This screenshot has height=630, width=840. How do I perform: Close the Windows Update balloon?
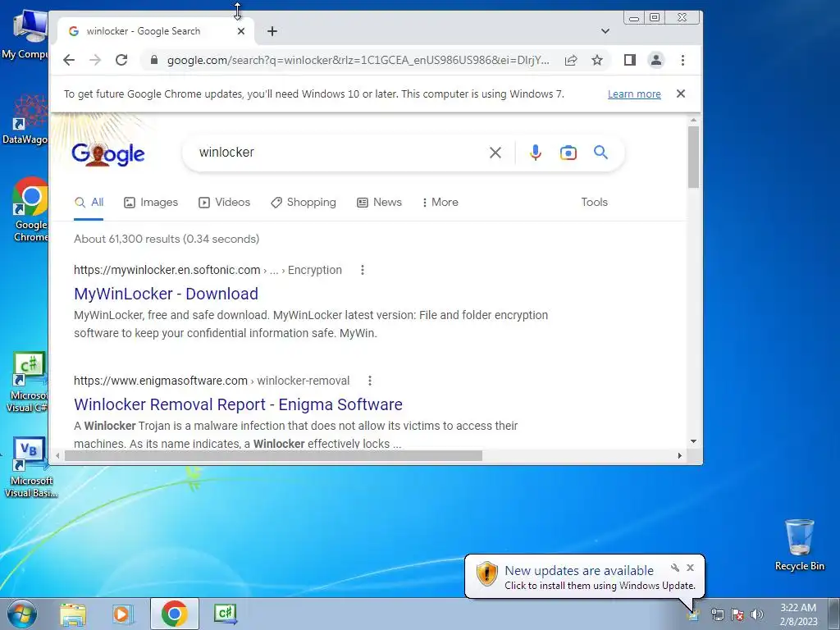(690, 568)
